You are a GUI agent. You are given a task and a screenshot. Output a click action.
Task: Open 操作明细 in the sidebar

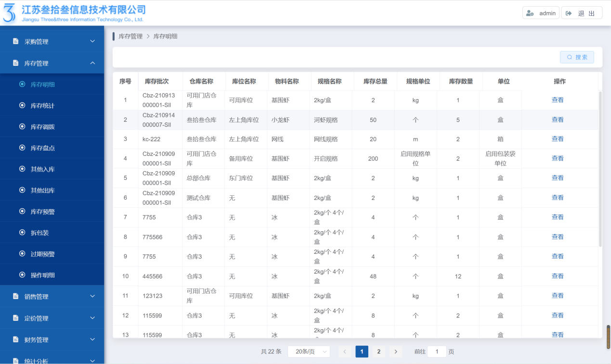(x=42, y=275)
